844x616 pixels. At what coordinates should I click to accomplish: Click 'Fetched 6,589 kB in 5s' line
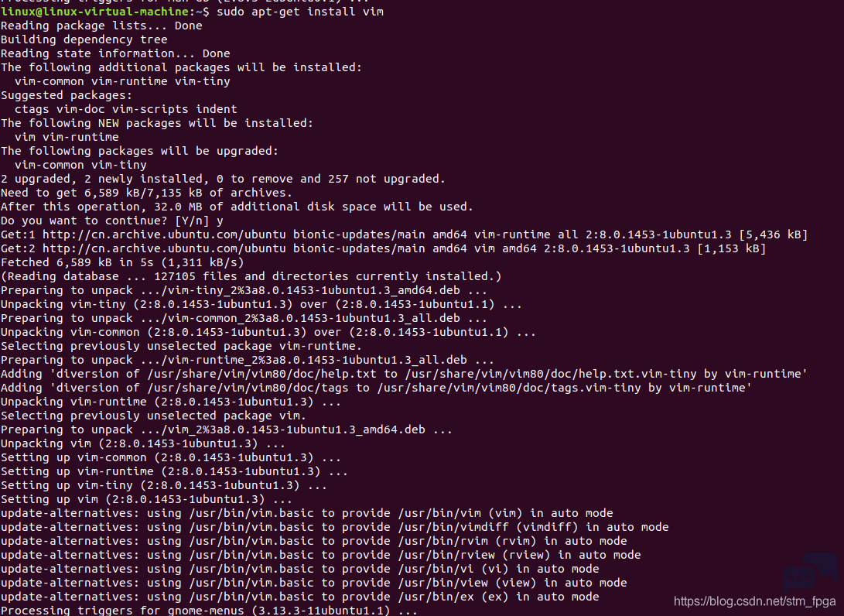[122, 263]
